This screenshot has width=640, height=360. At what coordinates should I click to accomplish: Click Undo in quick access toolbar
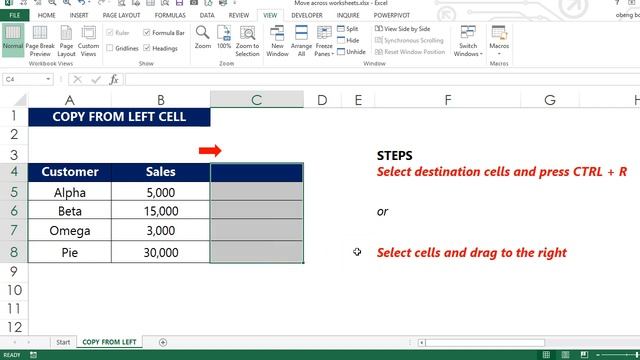coord(81,3)
